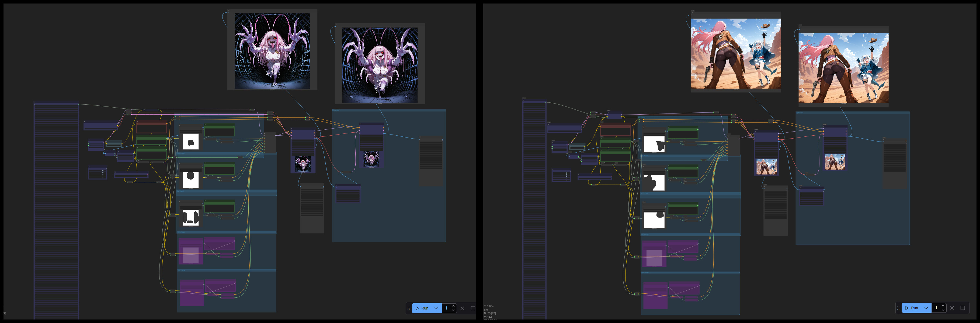Click batch count field showing 1, left pane

click(447, 308)
